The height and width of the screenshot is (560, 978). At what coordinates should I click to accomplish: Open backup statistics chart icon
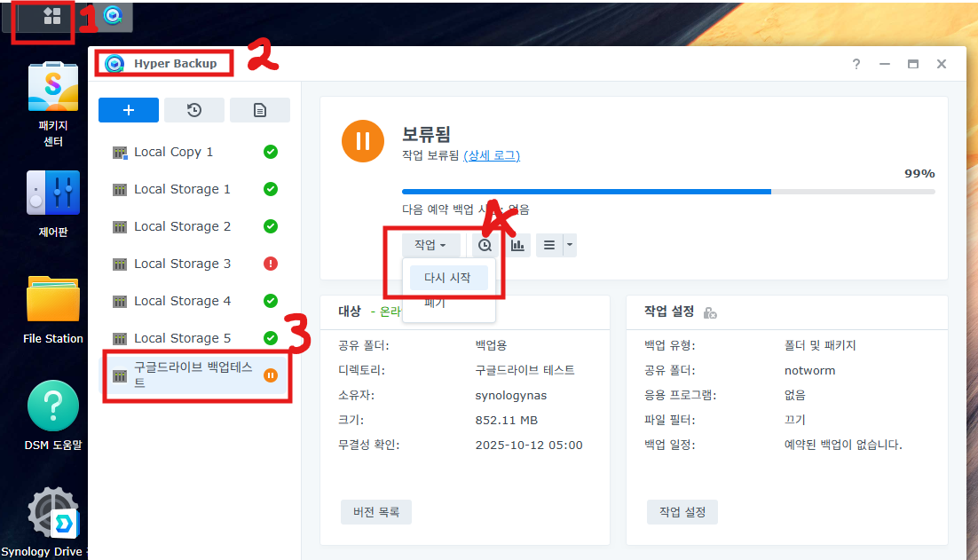pyautogui.click(x=517, y=245)
